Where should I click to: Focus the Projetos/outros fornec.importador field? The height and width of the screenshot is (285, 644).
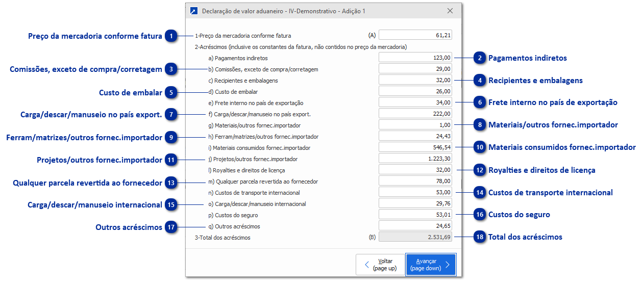(415, 159)
